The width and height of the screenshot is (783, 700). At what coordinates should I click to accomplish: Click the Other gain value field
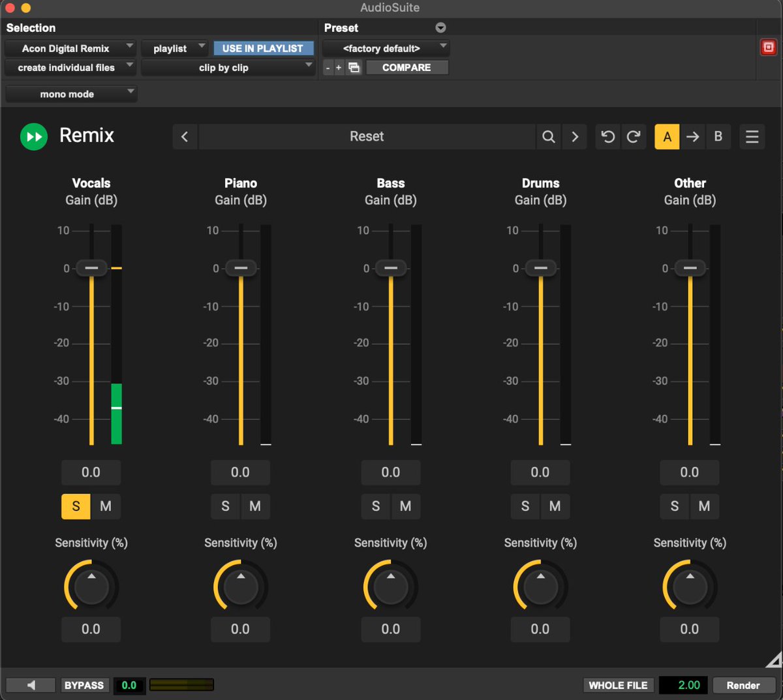[690, 472]
